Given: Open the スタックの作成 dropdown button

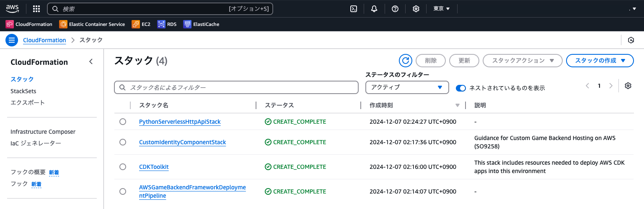Looking at the screenshot, I should tap(600, 61).
